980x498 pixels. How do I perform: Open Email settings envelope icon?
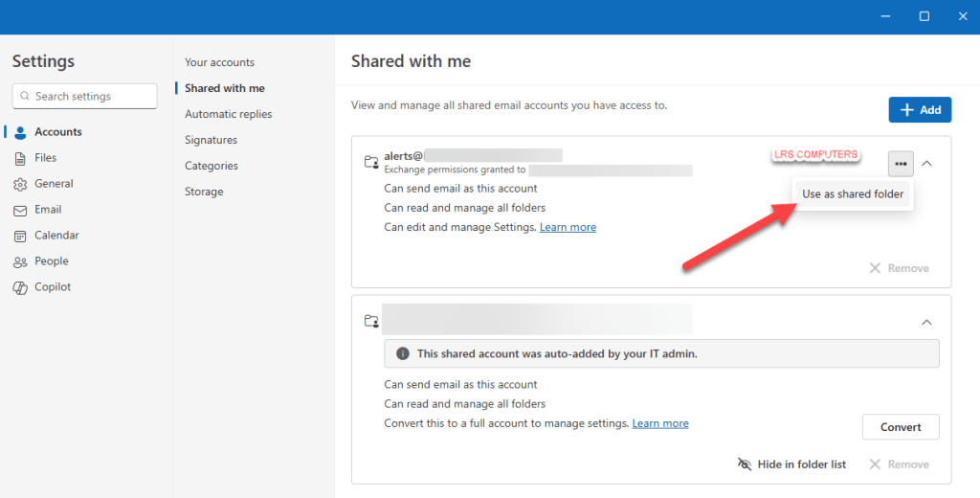(x=20, y=210)
